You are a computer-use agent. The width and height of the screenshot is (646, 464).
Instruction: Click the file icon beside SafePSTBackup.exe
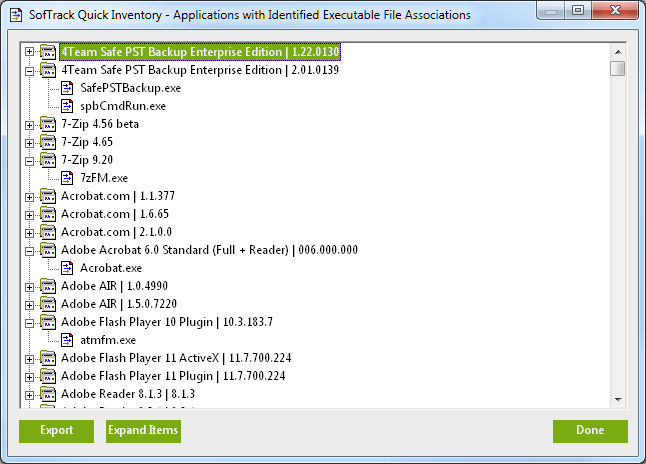67,88
